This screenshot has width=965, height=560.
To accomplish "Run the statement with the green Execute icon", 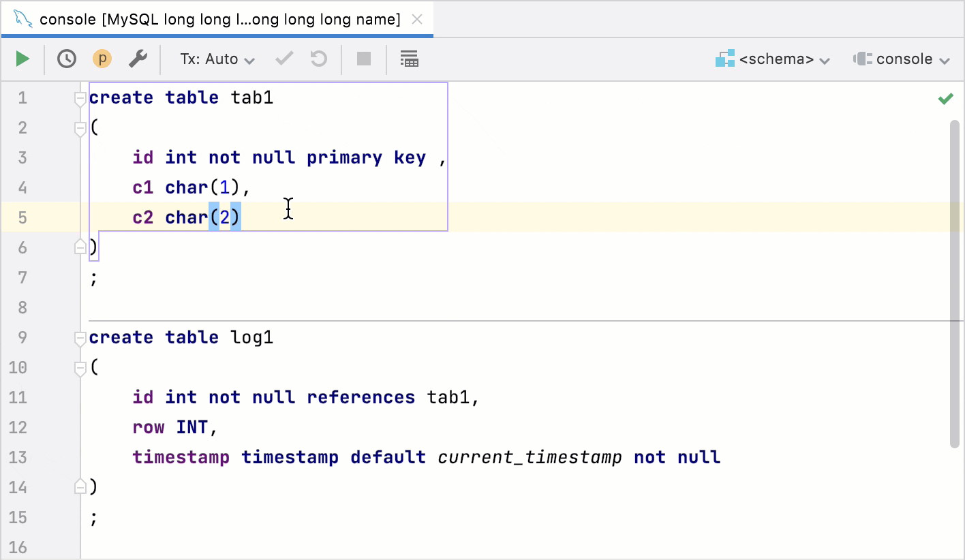I will [x=21, y=59].
